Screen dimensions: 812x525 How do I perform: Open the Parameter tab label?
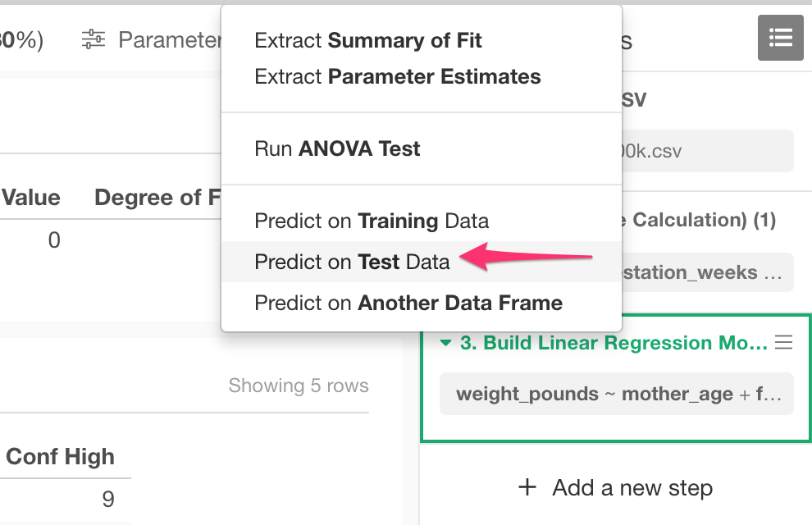[x=170, y=40]
